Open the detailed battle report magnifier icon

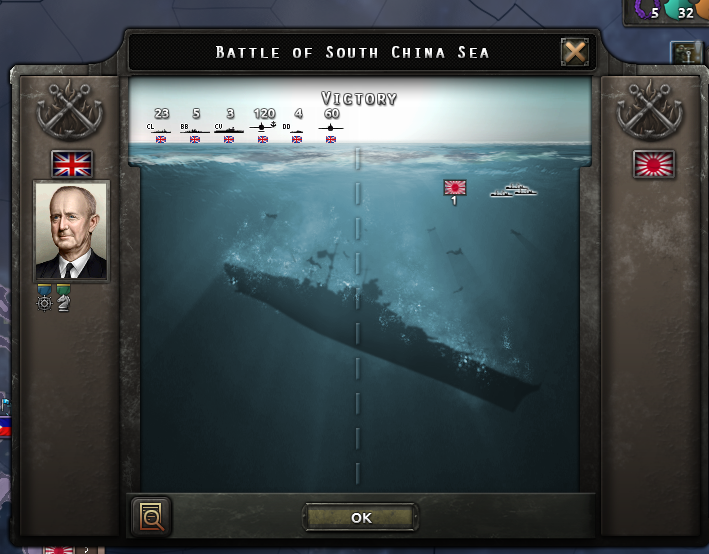tap(151, 516)
